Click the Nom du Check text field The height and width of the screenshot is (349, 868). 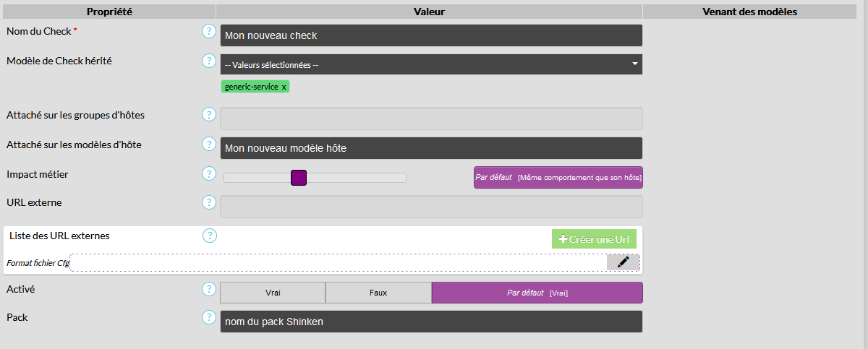431,35
